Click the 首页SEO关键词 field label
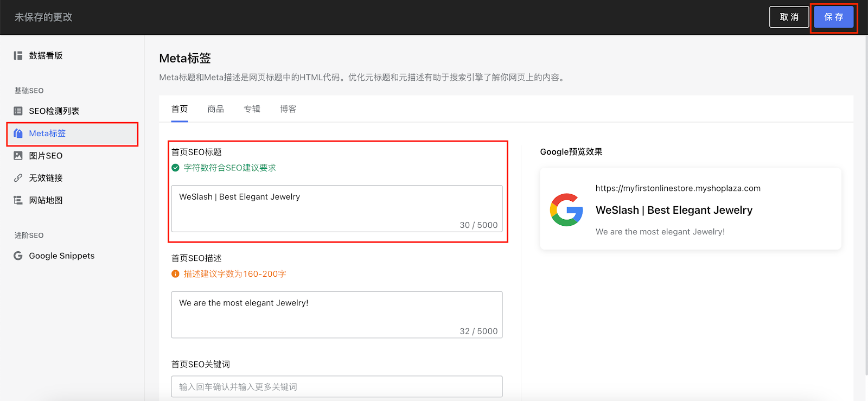The width and height of the screenshot is (868, 401). click(x=201, y=364)
